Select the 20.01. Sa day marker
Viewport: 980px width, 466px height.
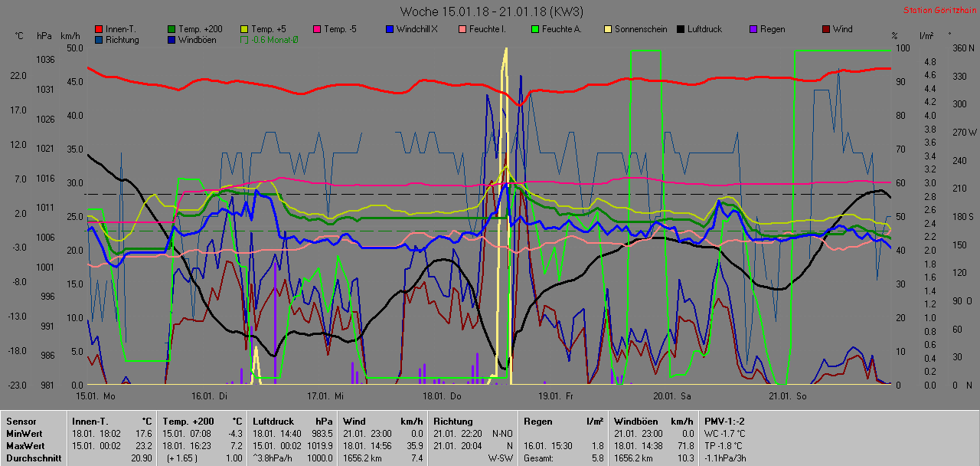(671, 396)
